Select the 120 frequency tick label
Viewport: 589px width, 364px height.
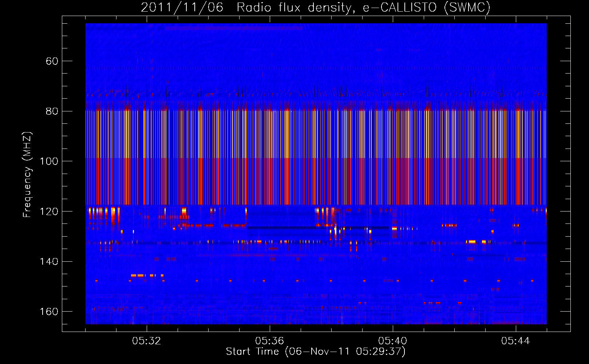click(49, 211)
